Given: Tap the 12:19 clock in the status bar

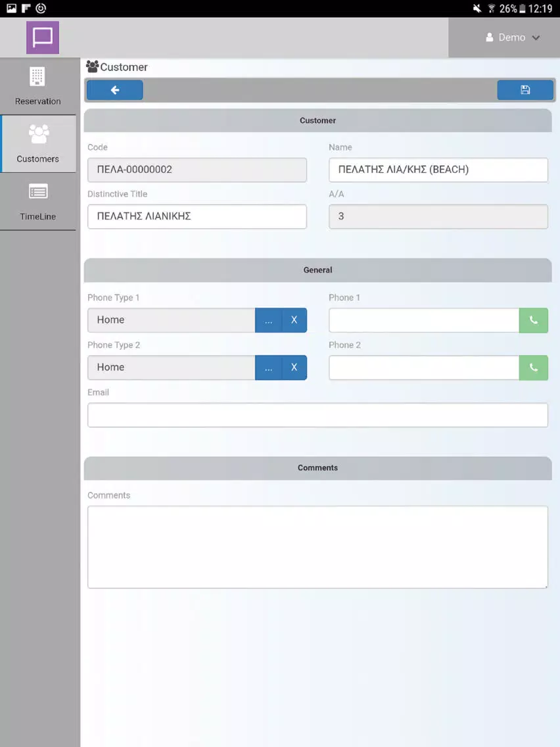Looking at the screenshot, I should pos(540,9).
